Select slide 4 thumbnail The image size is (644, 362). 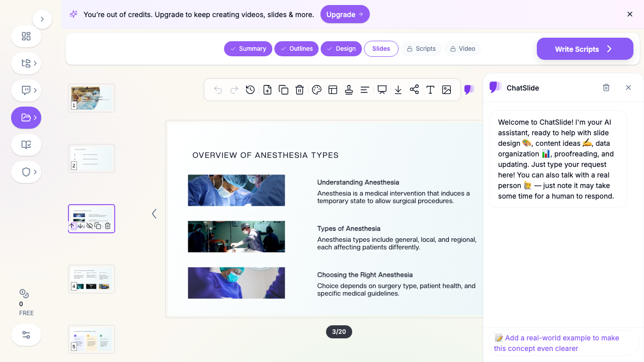(92, 279)
